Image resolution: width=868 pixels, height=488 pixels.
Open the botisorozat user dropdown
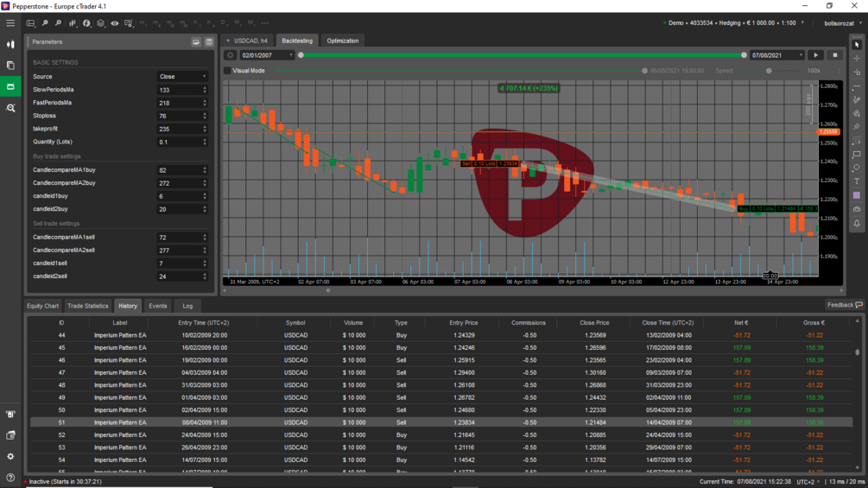point(843,23)
